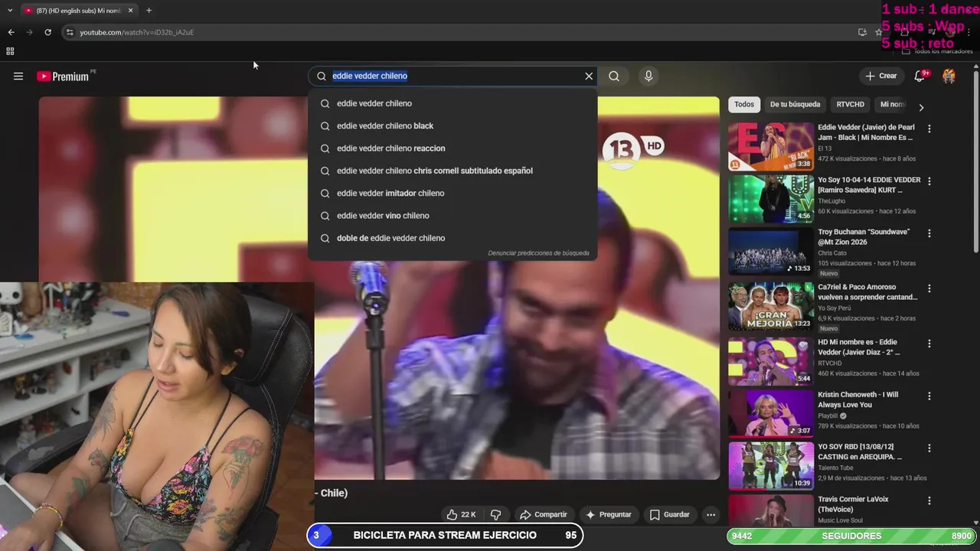This screenshot has width=980, height=551.
Task: Open RTVCHD channel name under HD video
Action: (x=830, y=364)
